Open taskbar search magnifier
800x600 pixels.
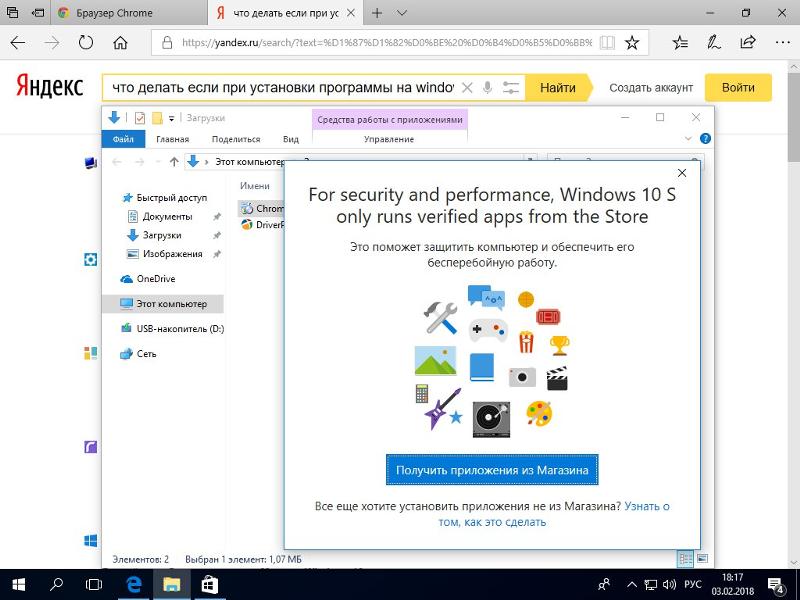coord(57,584)
